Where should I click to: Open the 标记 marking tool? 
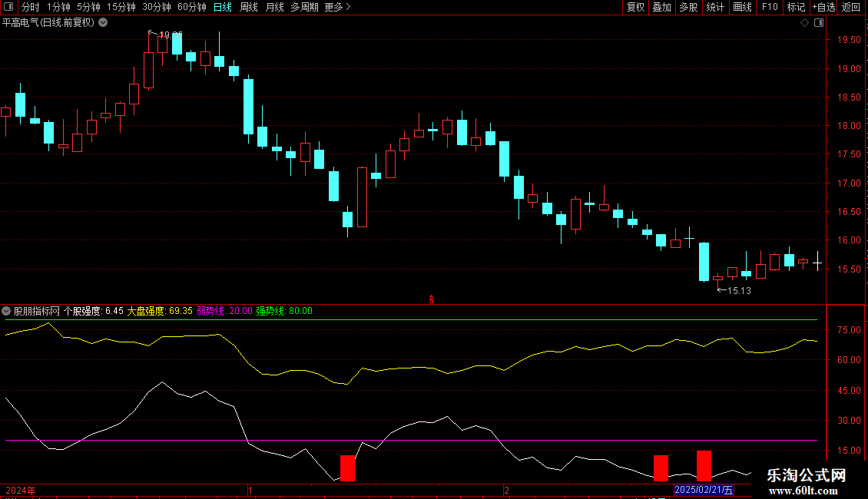(x=796, y=7)
